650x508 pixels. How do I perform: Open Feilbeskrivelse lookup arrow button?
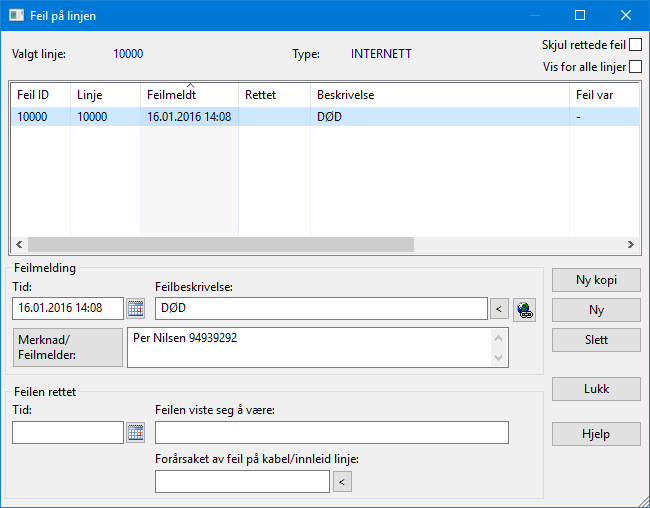[499, 309]
